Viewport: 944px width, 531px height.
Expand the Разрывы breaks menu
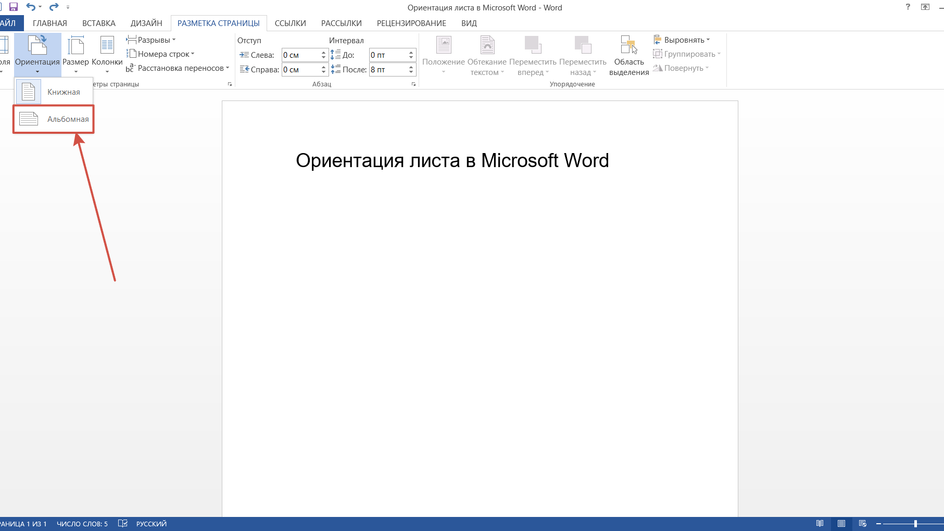point(151,40)
